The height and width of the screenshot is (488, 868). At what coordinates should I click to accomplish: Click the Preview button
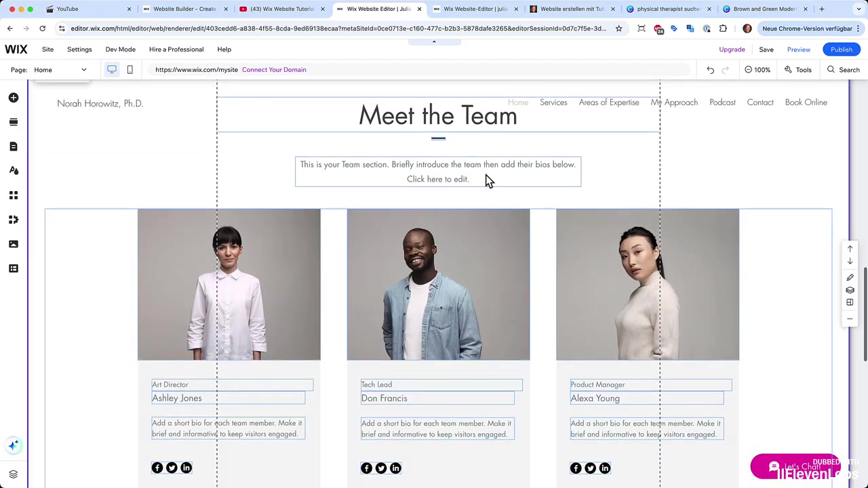799,49
